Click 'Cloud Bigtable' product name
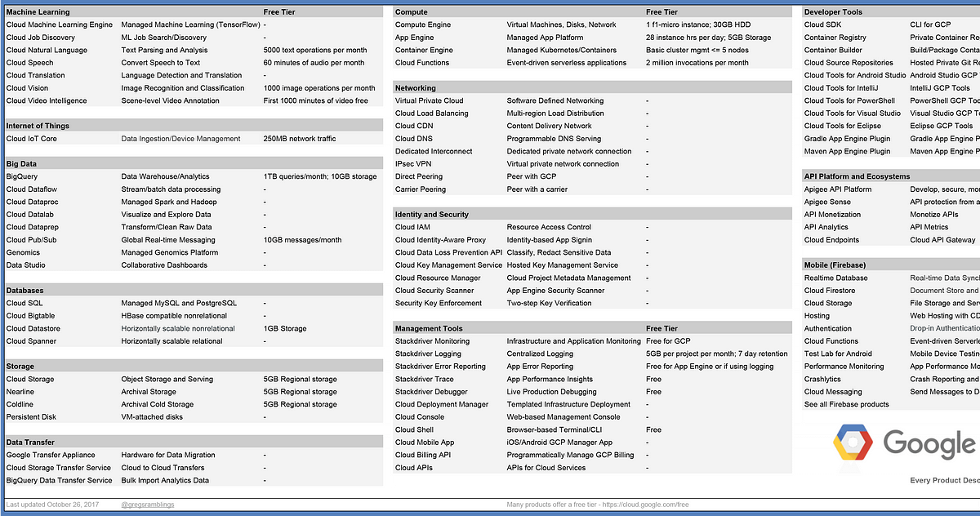980x516 pixels. tap(31, 316)
